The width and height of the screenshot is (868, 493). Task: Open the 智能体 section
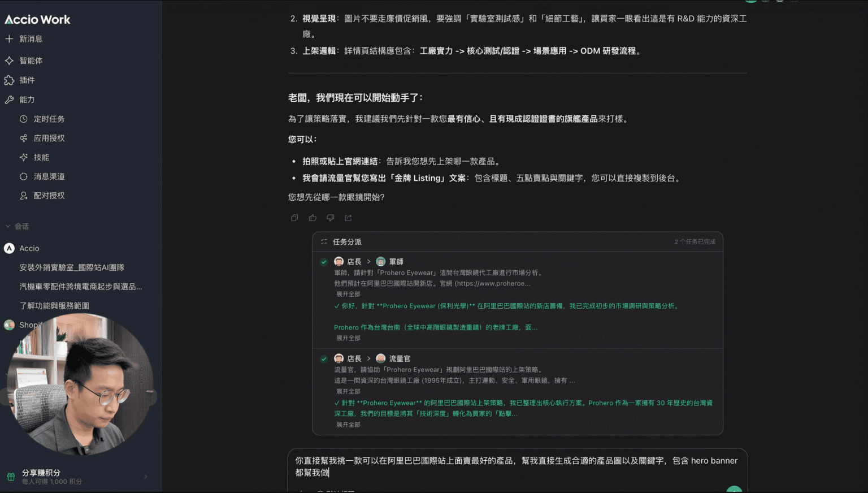pos(31,60)
